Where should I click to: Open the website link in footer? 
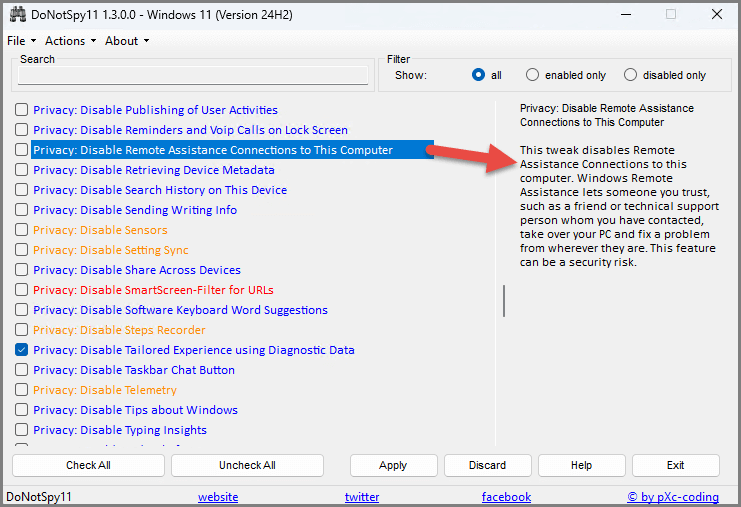point(218,497)
